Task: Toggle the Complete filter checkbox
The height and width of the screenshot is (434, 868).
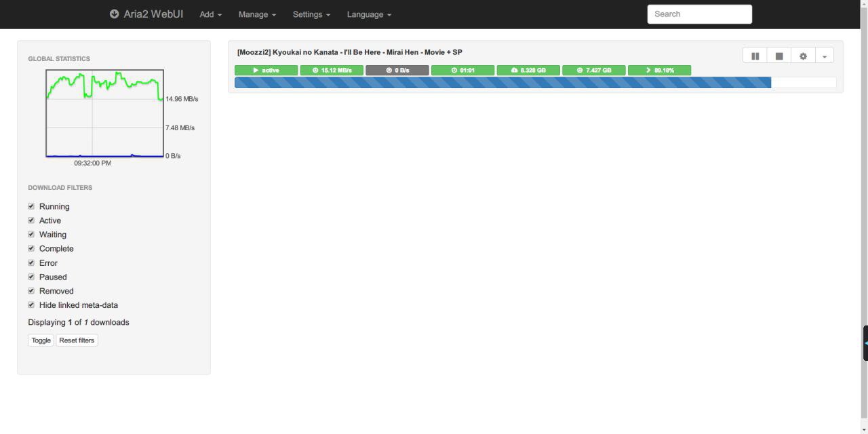Action: coord(31,248)
